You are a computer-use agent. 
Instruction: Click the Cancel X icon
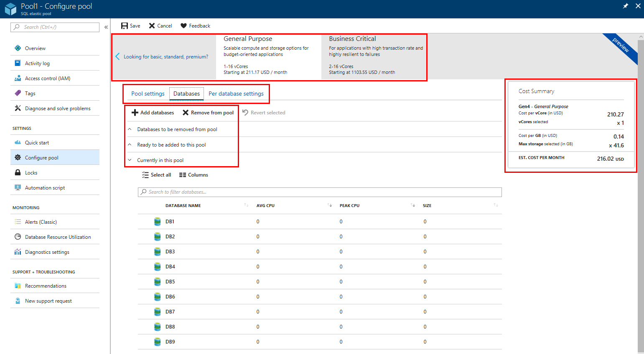[152, 26]
